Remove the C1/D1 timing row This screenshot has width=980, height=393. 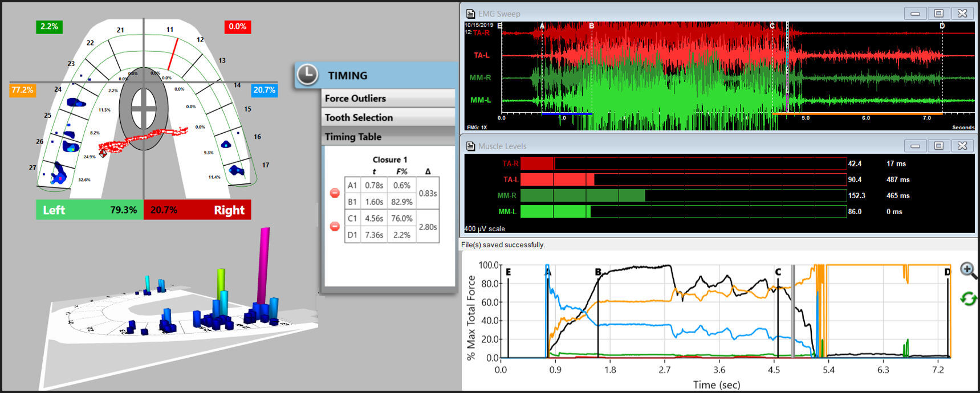[335, 226]
